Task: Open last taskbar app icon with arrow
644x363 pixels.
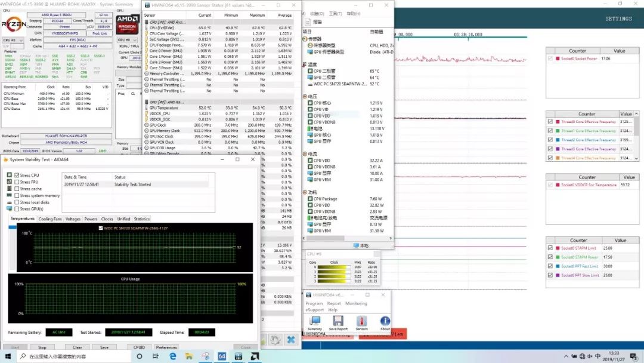Action: point(255,356)
